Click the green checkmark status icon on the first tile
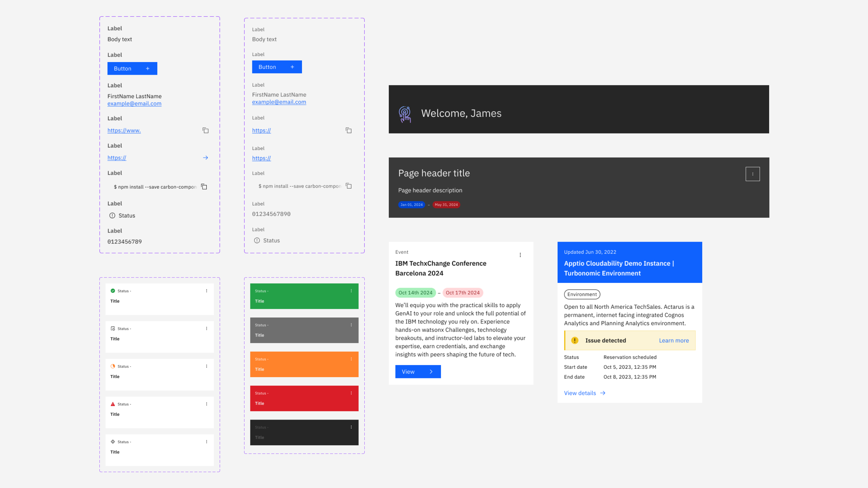 coord(112,291)
